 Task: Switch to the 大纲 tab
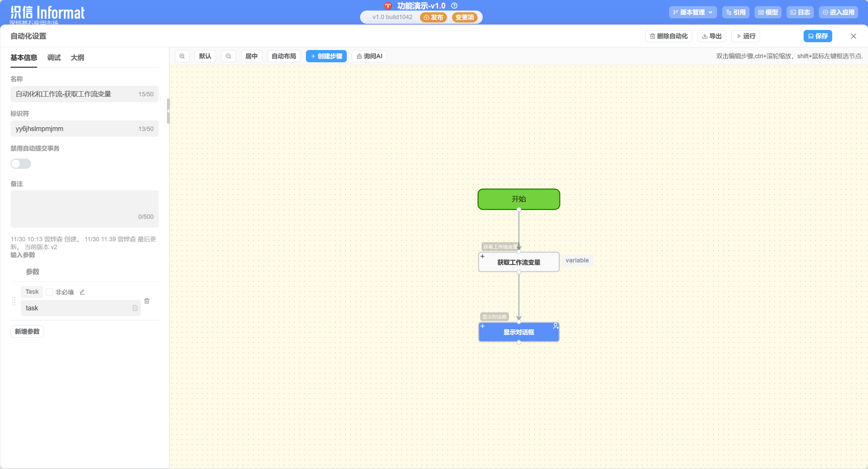click(x=77, y=58)
